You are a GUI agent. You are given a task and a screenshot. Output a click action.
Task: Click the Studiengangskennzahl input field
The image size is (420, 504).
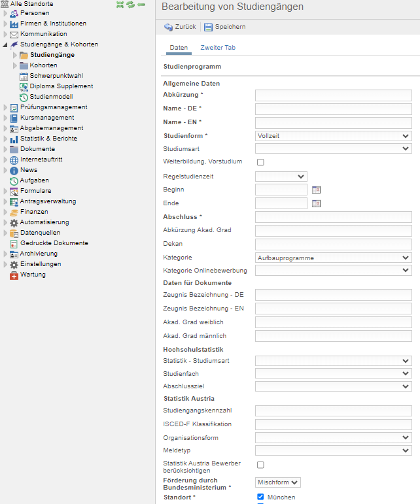(x=334, y=411)
